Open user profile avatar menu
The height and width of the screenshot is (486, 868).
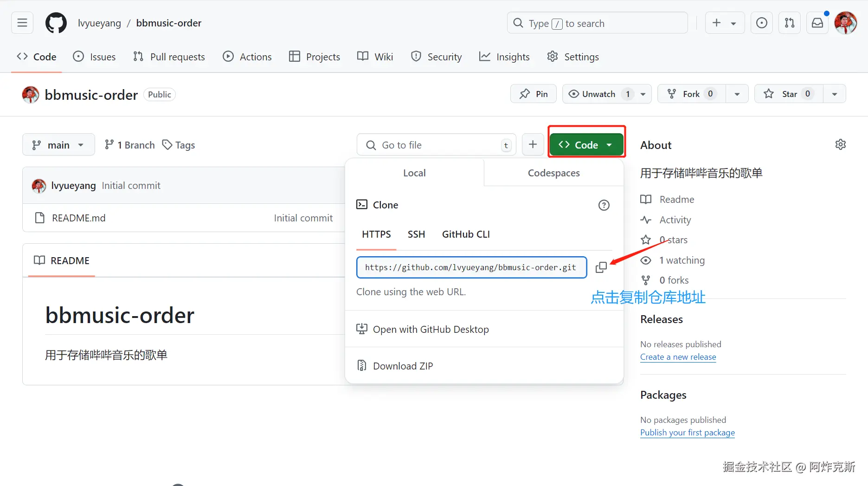846,23
